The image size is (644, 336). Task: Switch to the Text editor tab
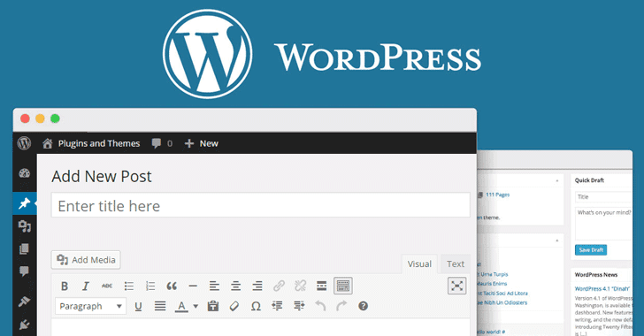point(456,264)
